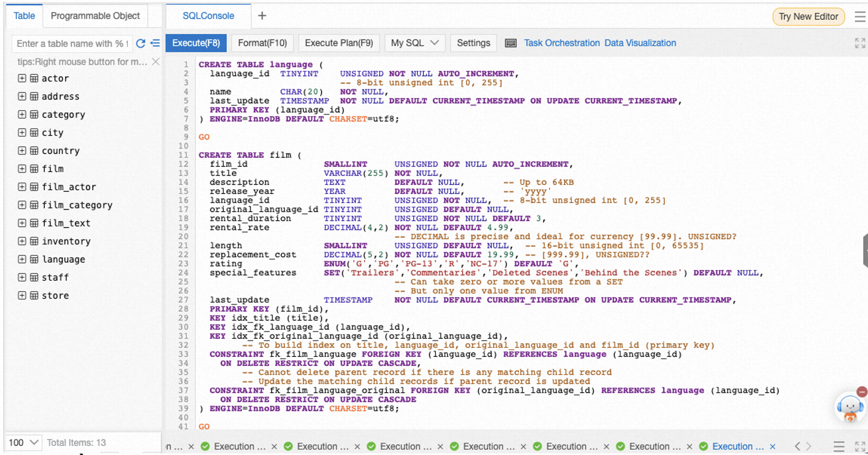This screenshot has height=455, width=868.
Task: Expand the address table node
Action: (22, 96)
